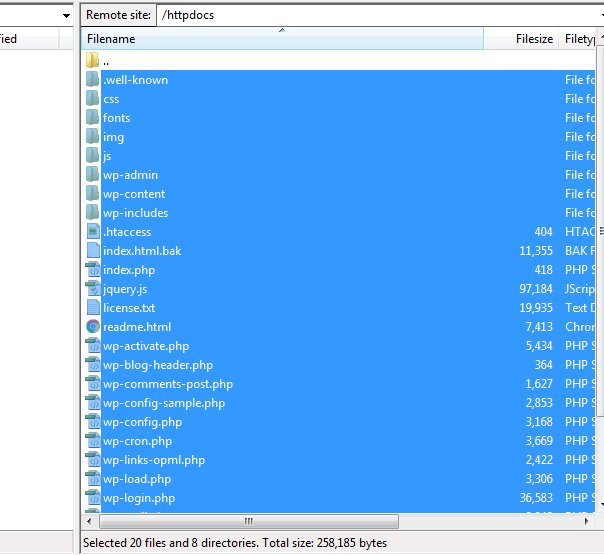Click the wp-config-sample.php file icon
The height and width of the screenshot is (555, 604).
(93, 402)
